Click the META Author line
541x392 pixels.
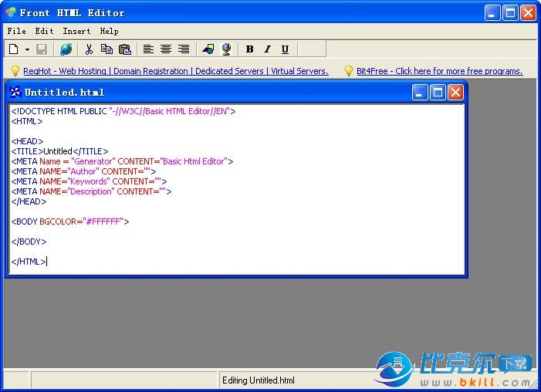(83, 171)
